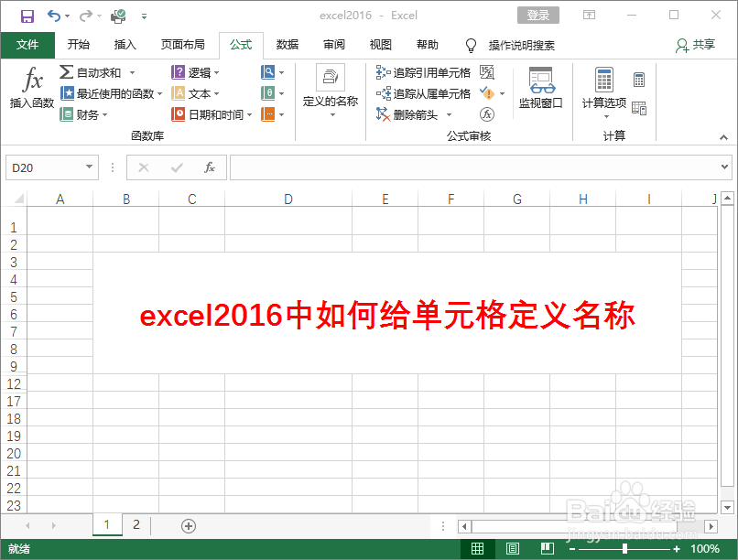Open Calculation Options (计算选项)
Image resolution: width=738 pixels, height=560 pixels.
pos(604,92)
